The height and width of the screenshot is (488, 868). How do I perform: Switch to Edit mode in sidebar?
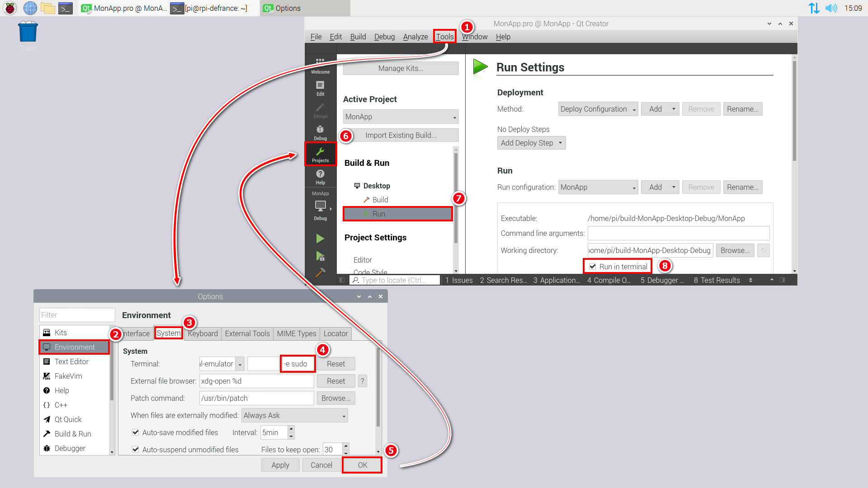click(x=320, y=88)
